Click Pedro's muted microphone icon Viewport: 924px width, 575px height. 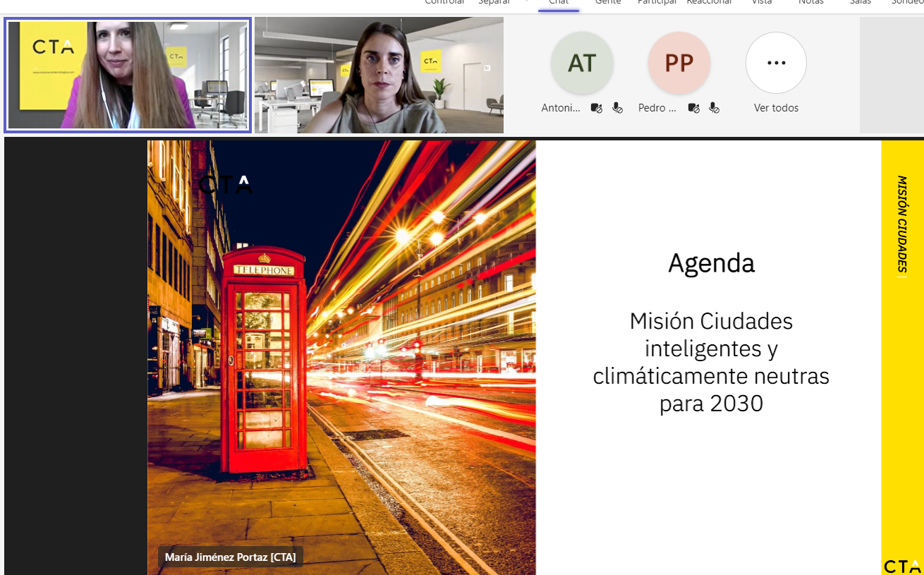714,108
